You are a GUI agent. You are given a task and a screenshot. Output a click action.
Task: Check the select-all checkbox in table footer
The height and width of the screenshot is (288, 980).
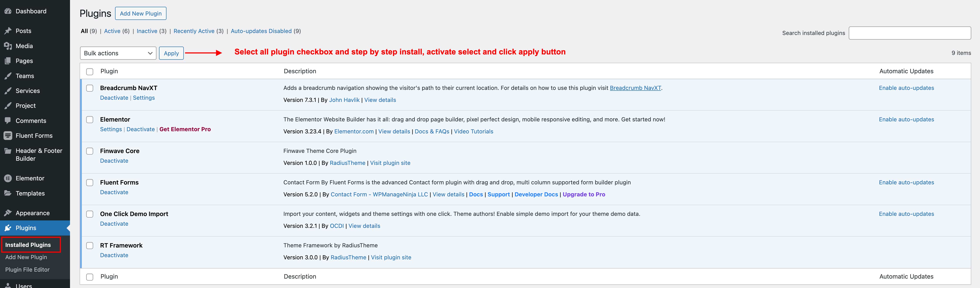(x=90, y=277)
